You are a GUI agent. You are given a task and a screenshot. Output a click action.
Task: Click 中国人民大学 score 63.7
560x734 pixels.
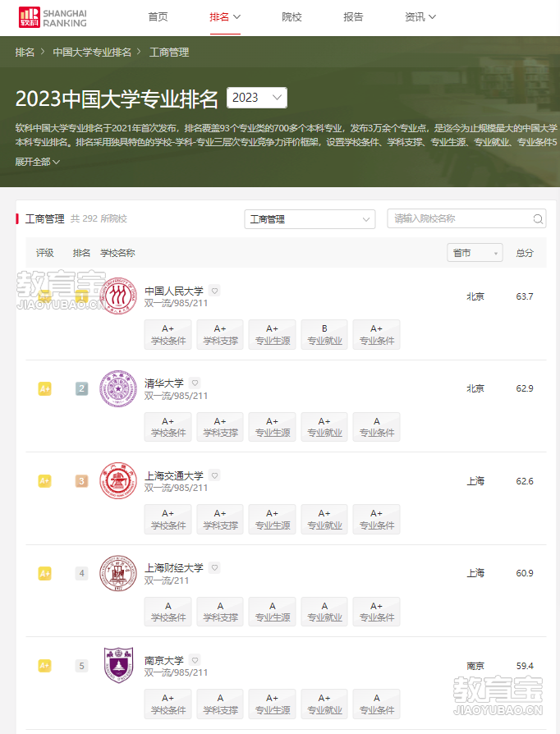[x=525, y=296]
